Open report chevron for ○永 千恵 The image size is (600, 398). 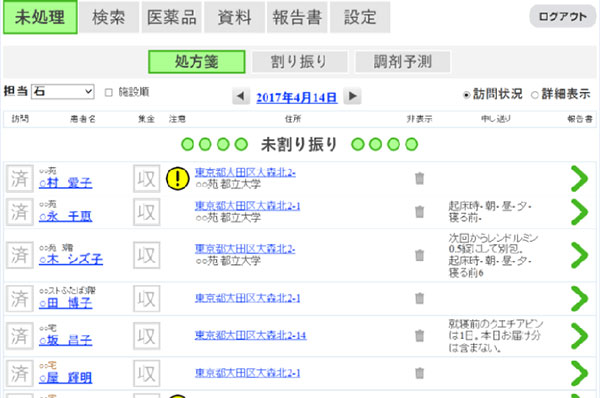pyautogui.click(x=579, y=212)
